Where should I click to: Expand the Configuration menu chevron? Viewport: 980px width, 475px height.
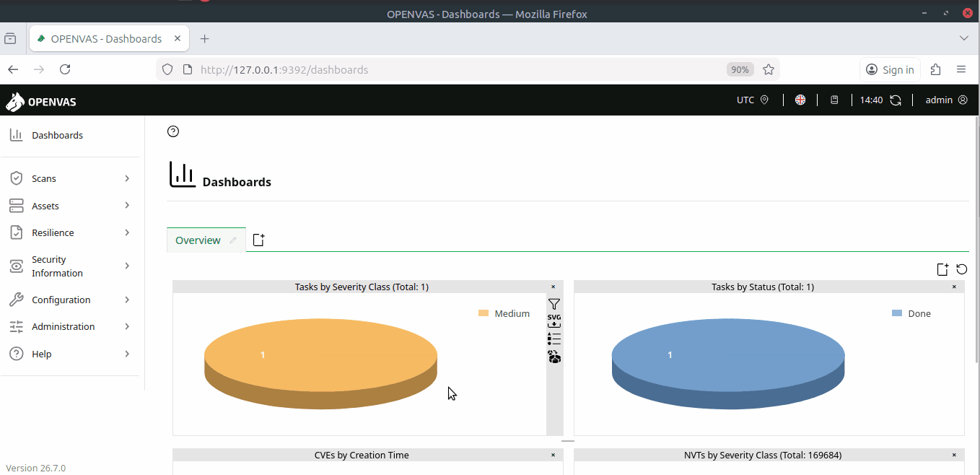click(127, 300)
